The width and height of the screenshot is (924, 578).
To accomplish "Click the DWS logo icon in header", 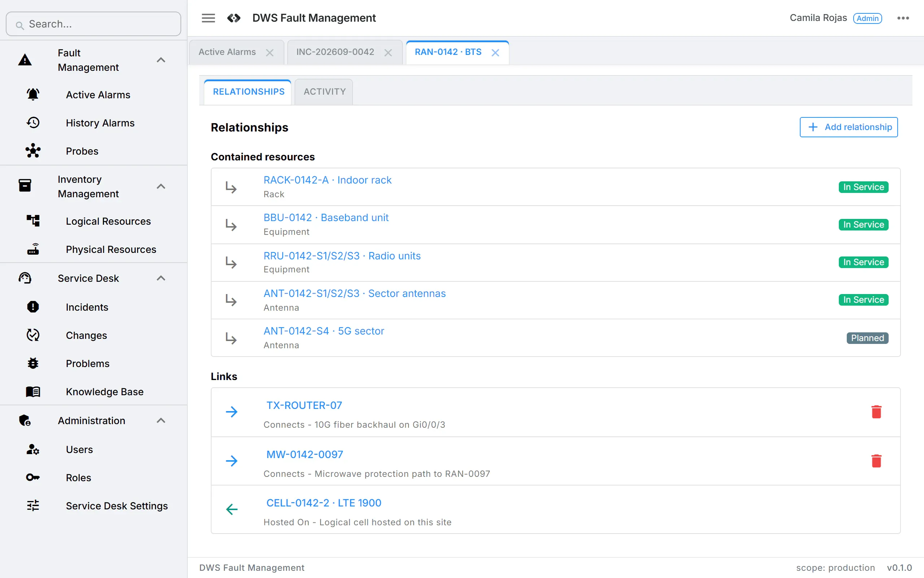I will 234,18.
